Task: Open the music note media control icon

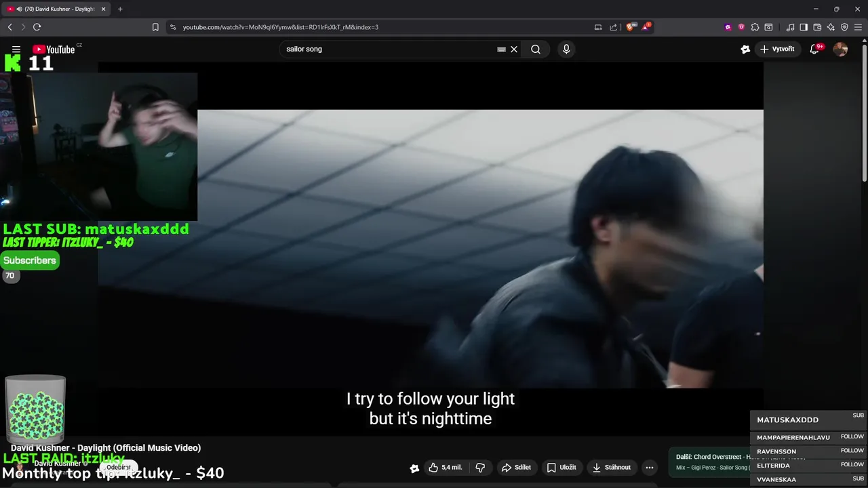Action: coord(790,27)
